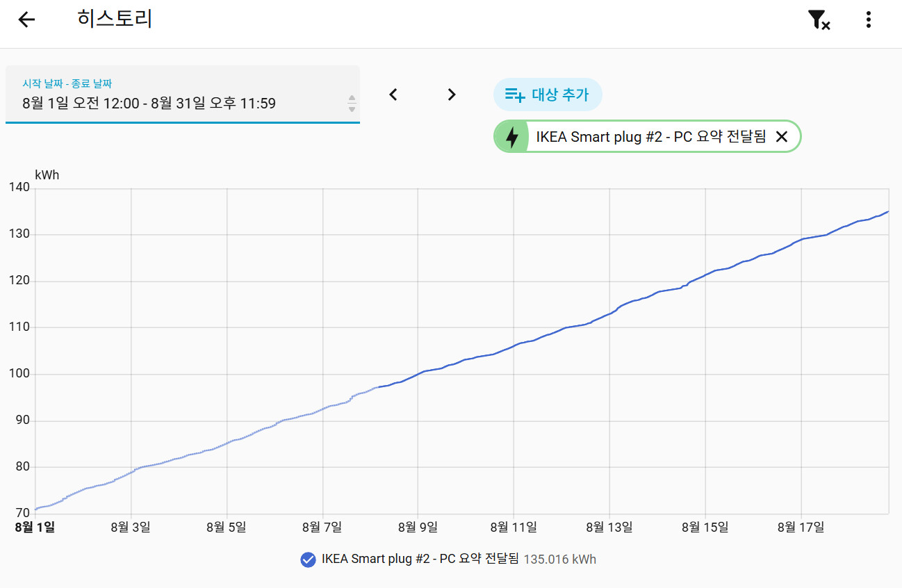
Task: Click the 8월 13일 axis label
Action: pos(609,527)
